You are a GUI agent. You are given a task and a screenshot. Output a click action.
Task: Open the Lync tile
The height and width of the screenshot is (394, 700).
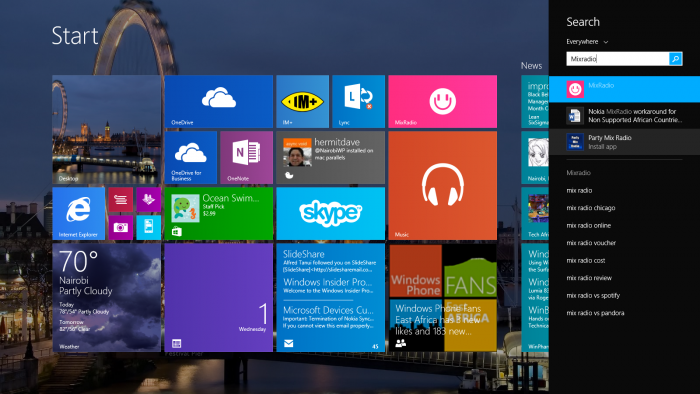pos(358,102)
